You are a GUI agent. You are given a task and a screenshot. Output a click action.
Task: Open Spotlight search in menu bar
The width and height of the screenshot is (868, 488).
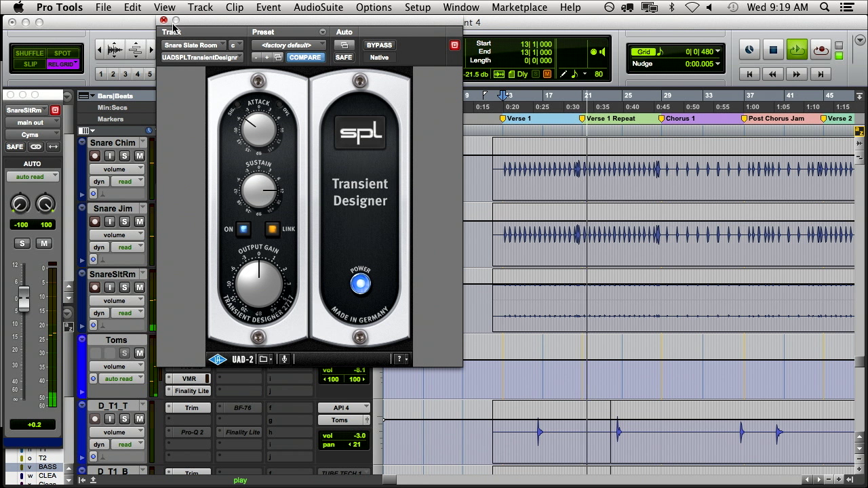(825, 7)
